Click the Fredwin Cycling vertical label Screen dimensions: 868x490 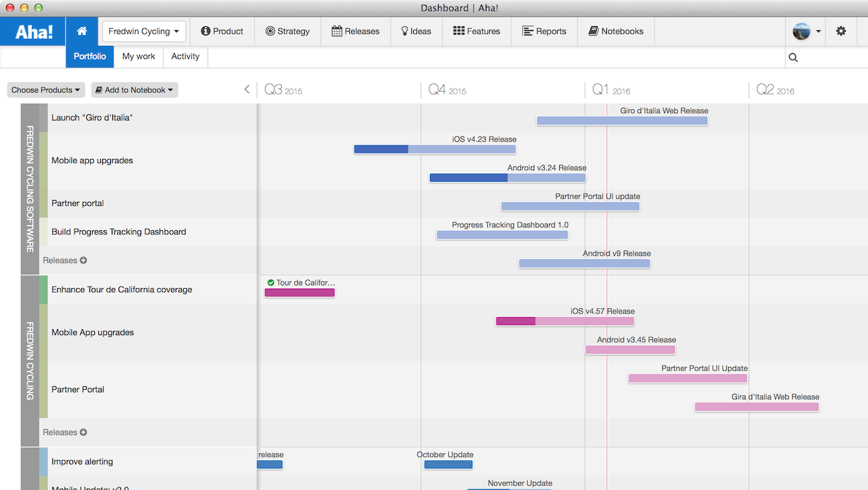[x=30, y=361]
